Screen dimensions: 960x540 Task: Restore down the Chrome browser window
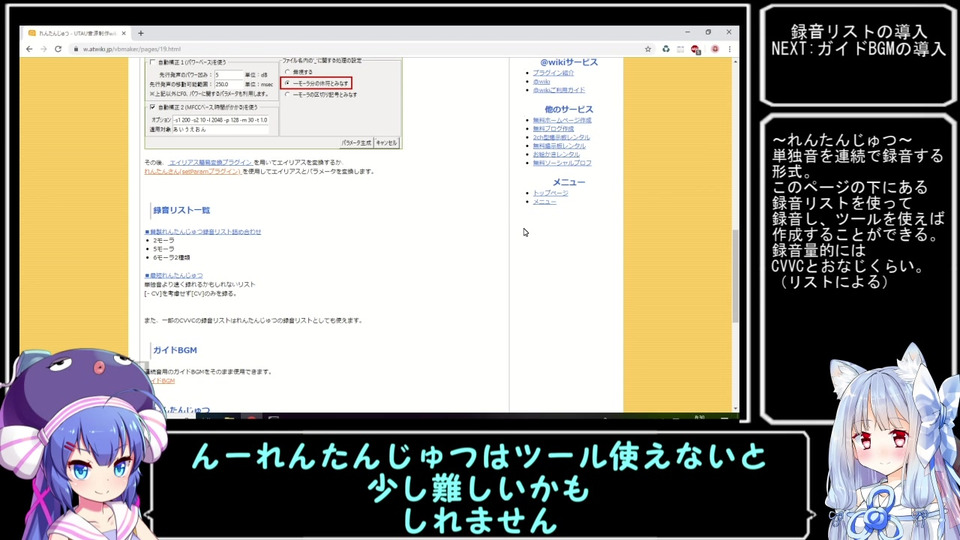[708, 32]
